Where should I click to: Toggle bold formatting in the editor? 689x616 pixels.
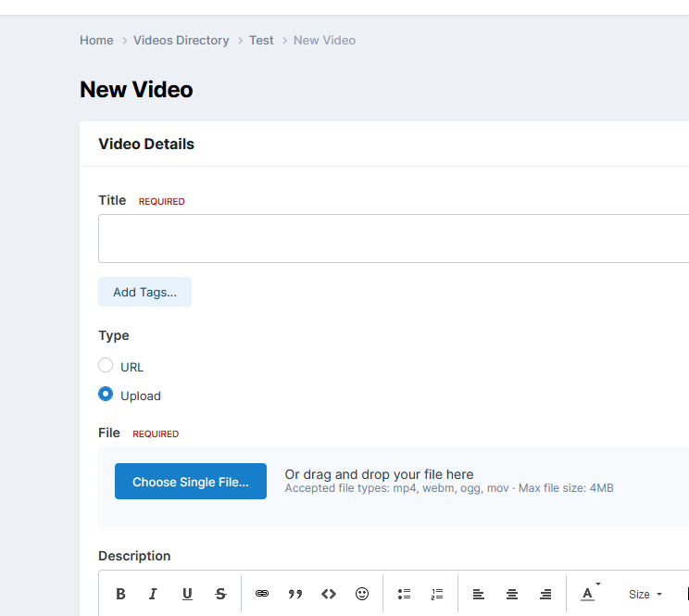[x=120, y=594]
